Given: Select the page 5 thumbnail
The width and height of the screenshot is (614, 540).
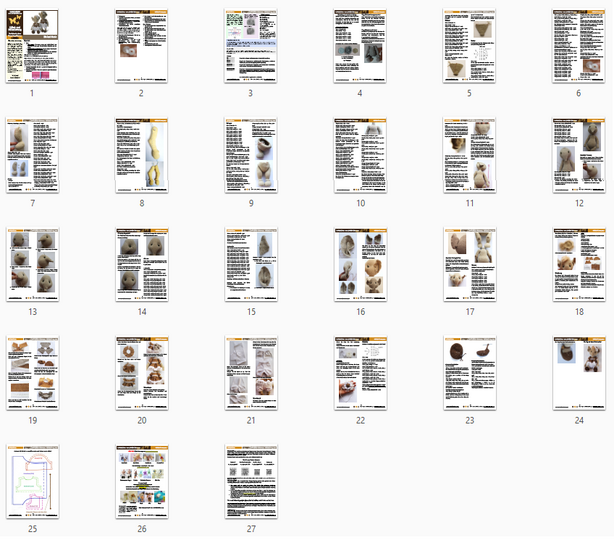Looking at the screenshot, I should [x=469, y=45].
